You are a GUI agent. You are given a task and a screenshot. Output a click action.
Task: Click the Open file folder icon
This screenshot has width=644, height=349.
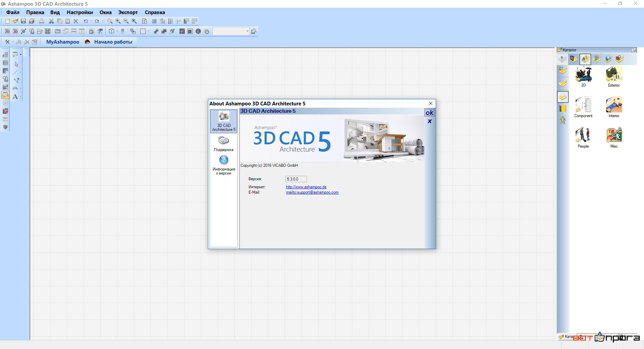pos(15,21)
